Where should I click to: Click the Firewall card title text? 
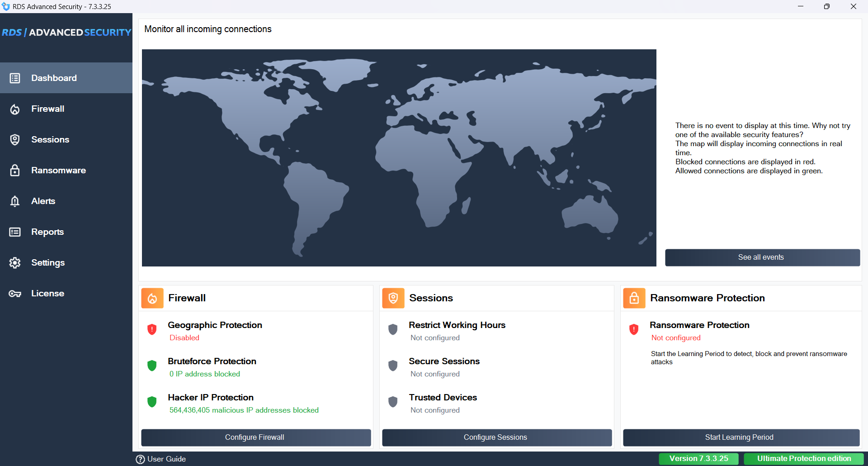[187, 298]
